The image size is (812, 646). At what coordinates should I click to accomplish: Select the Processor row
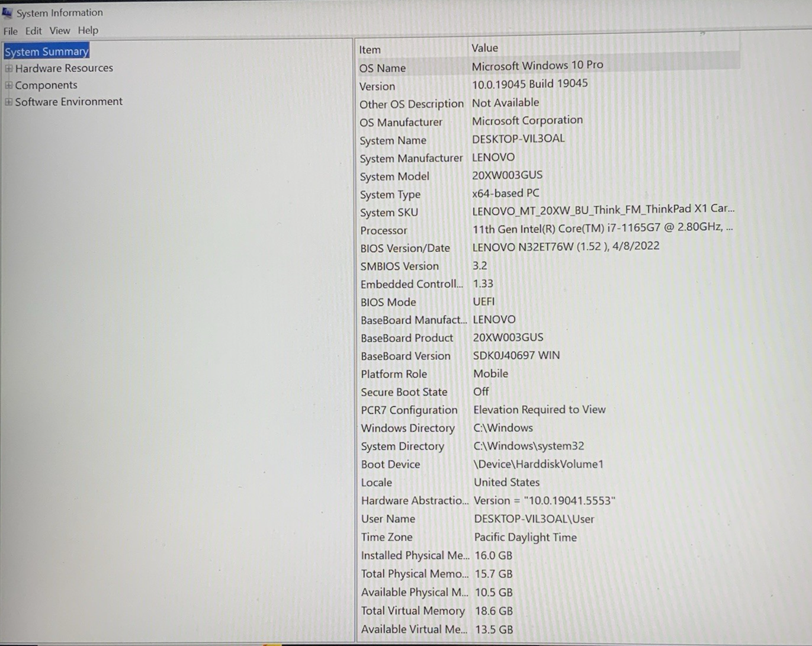click(384, 230)
